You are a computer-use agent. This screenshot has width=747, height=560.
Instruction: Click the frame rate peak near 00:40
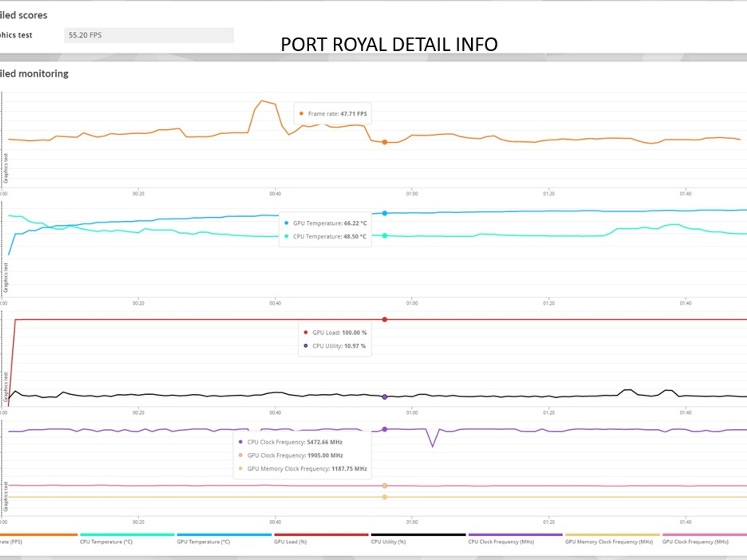[262, 101]
